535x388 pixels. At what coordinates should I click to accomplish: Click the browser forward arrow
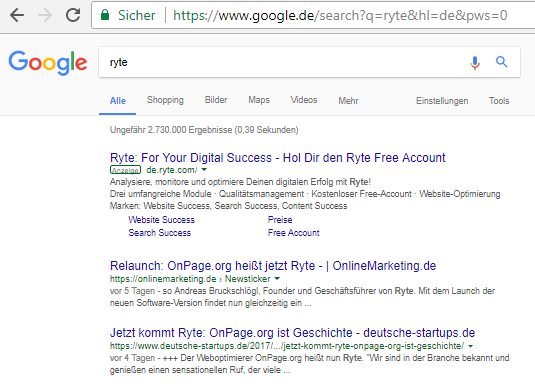(45, 15)
